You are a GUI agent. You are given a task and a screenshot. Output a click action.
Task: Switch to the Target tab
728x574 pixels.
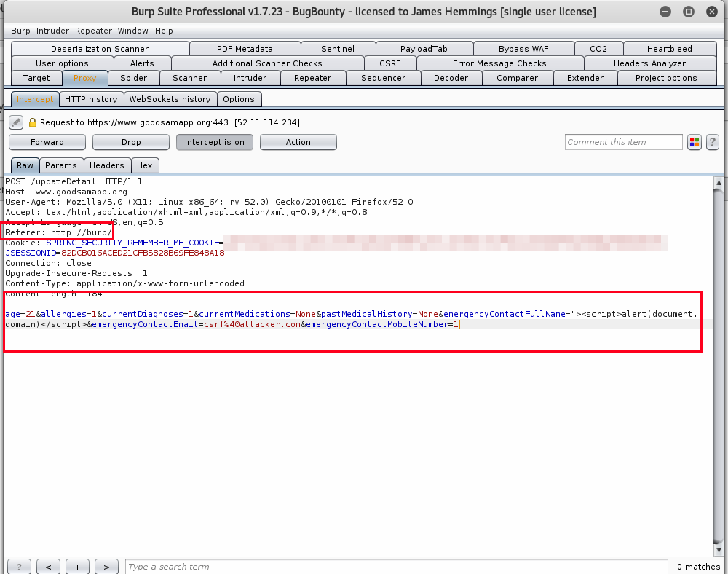tap(36, 78)
